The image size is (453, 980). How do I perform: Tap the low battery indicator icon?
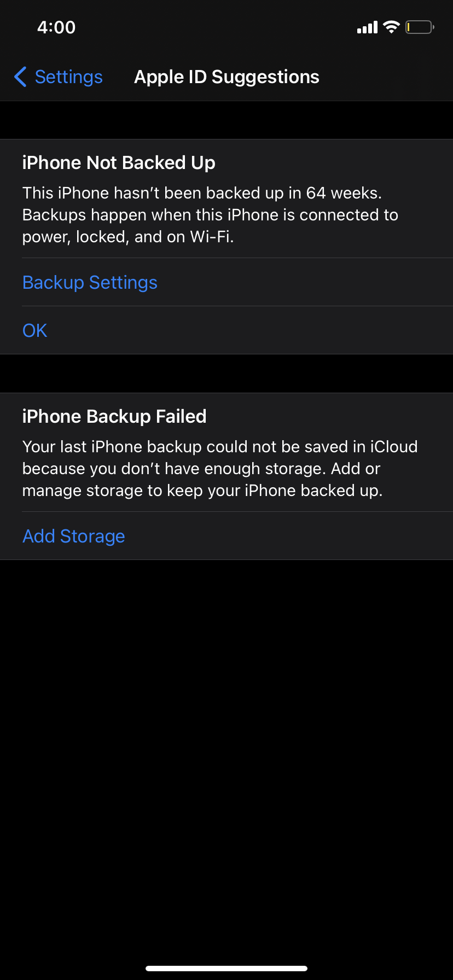click(420, 27)
